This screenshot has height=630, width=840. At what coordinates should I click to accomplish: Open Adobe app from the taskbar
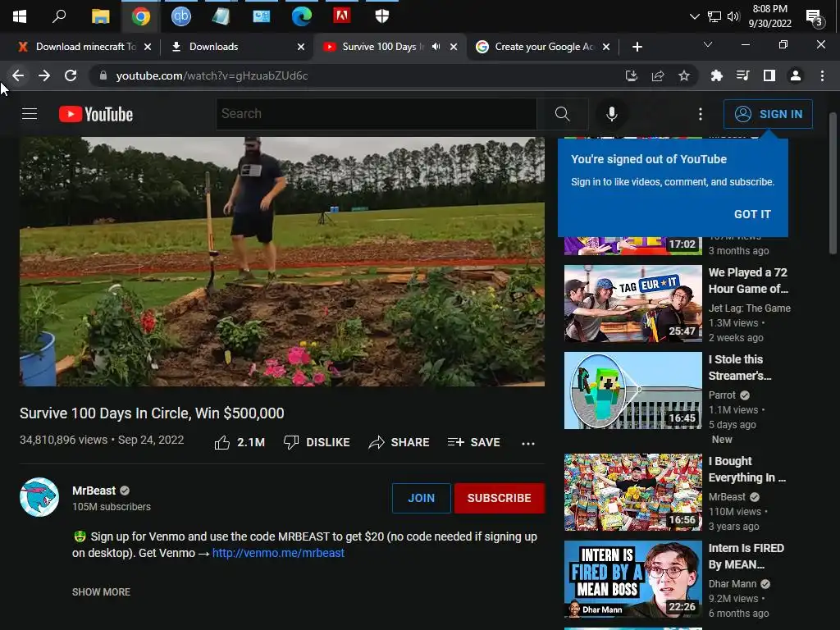(x=342, y=16)
